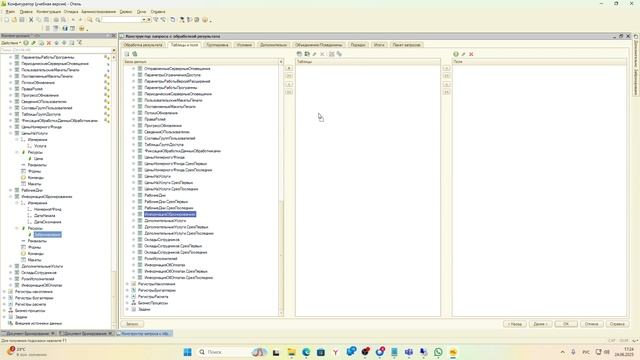Collapse ИнформацияОБронировании node in the Configuration tree
Screen dimensions: 640x360
pyautogui.click(x=11, y=196)
